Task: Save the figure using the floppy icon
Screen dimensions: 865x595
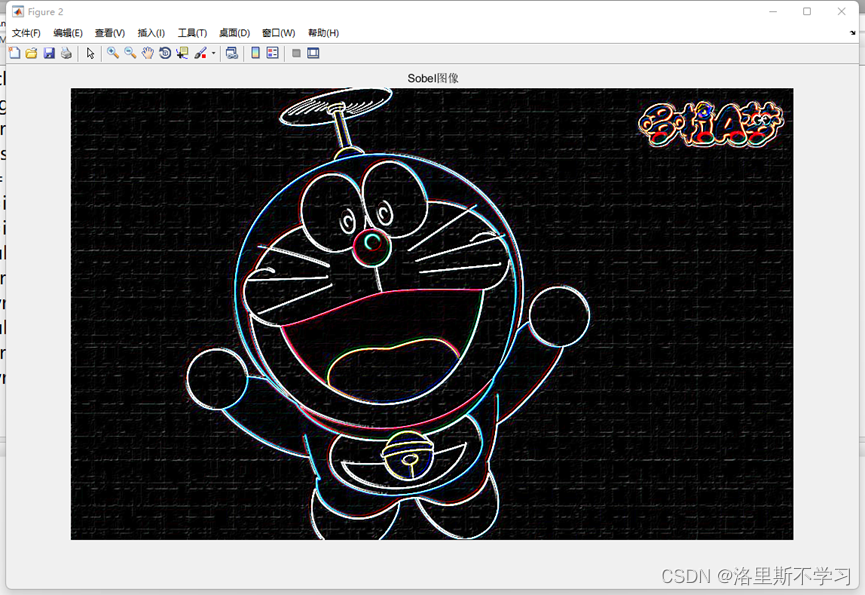Action: click(49, 53)
